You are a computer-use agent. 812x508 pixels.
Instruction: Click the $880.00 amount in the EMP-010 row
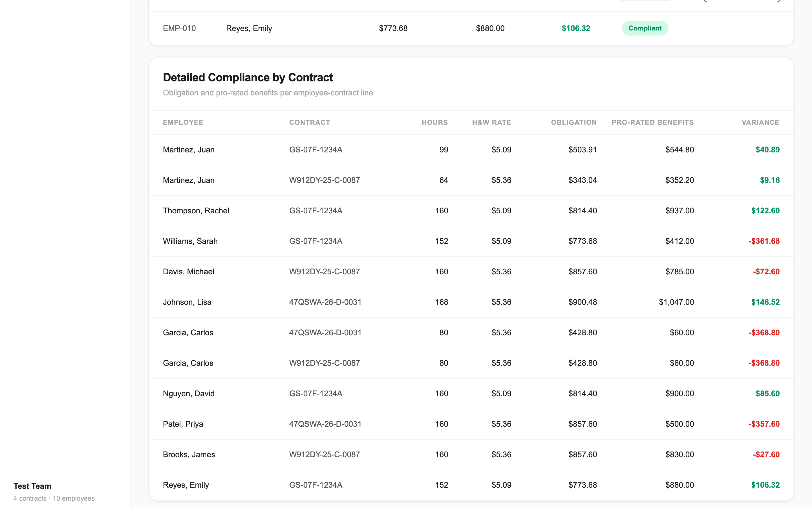tap(490, 28)
